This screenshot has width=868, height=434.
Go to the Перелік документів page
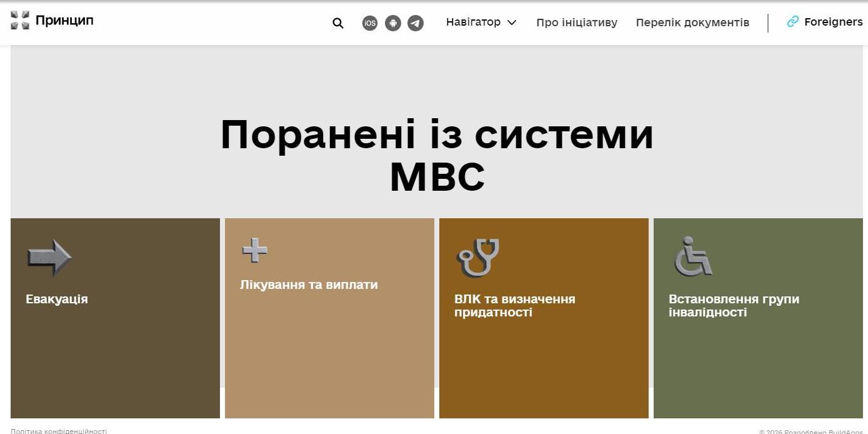(x=692, y=23)
